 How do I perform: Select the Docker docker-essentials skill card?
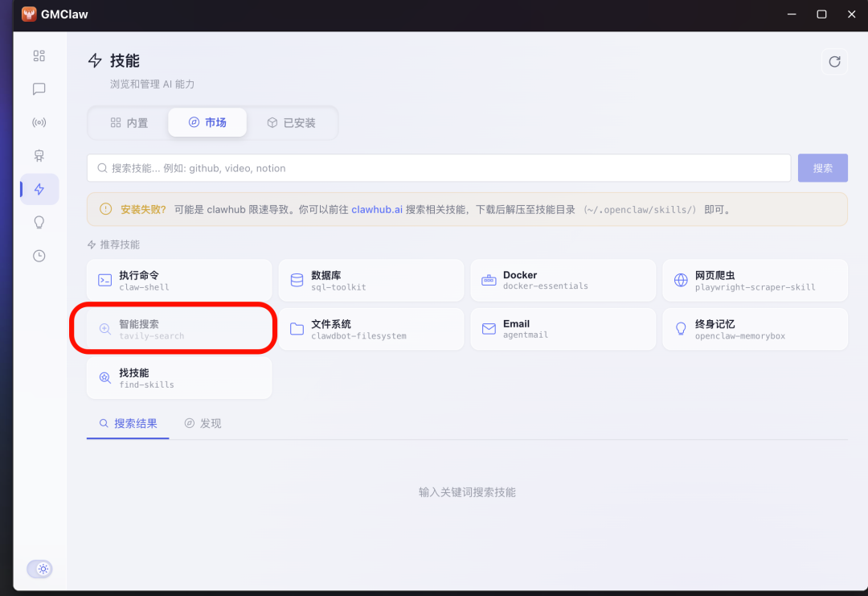pyautogui.click(x=563, y=280)
